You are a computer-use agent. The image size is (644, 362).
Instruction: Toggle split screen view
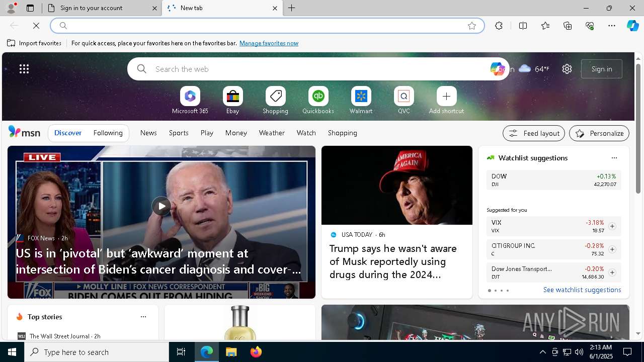click(523, 26)
